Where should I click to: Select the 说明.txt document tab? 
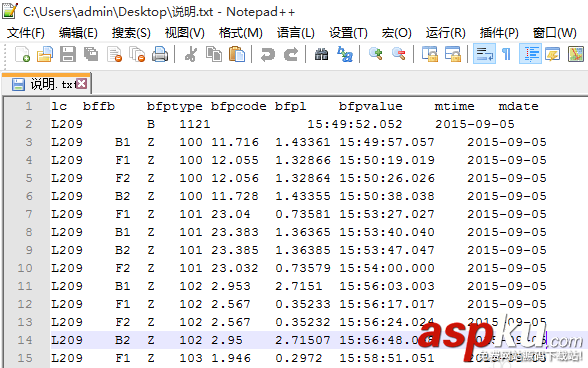(x=46, y=84)
